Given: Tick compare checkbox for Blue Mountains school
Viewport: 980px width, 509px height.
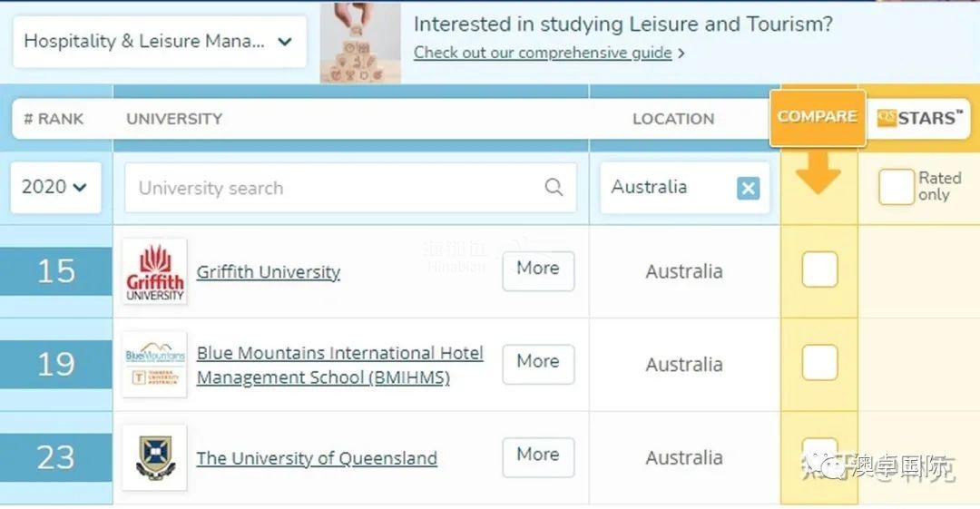Looking at the screenshot, I should click(x=819, y=363).
